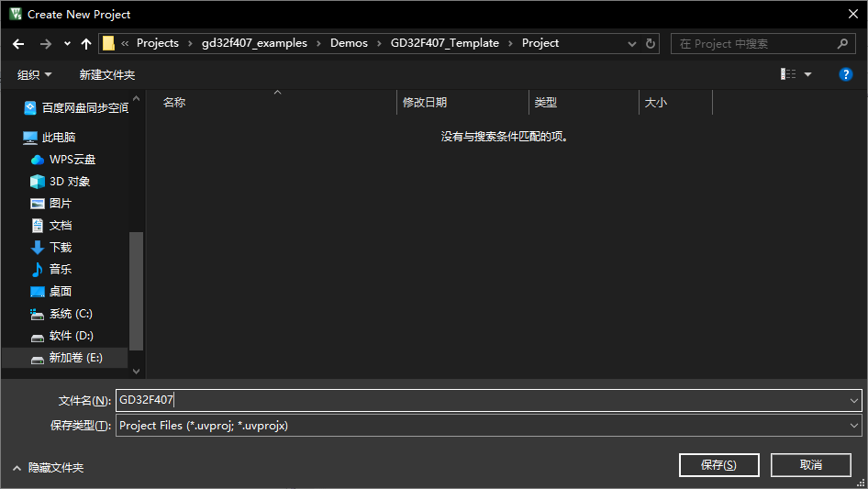Go forward with the right arrow

(x=45, y=44)
